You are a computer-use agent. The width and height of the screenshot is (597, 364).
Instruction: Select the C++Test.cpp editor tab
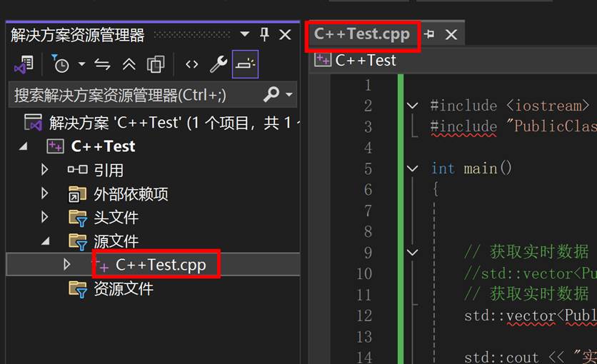tap(362, 34)
